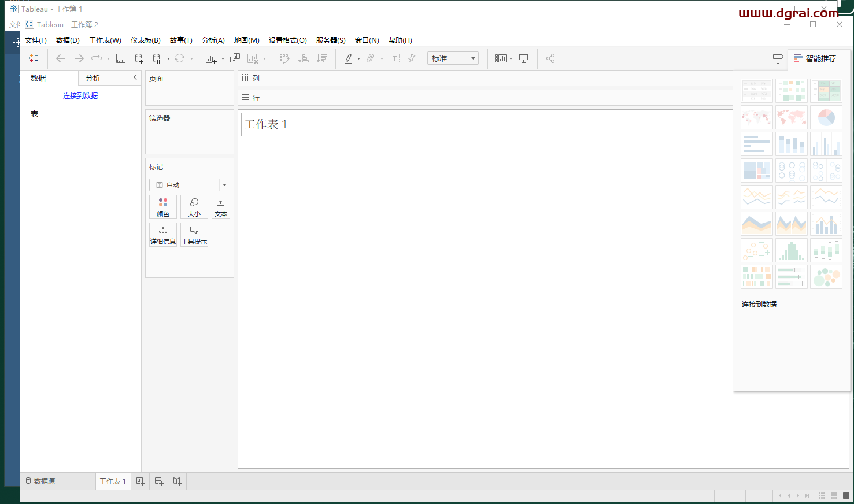This screenshot has width=854, height=504.
Task: Sort ascending using the toolbar icon
Action: pyautogui.click(x=303, y=58)
